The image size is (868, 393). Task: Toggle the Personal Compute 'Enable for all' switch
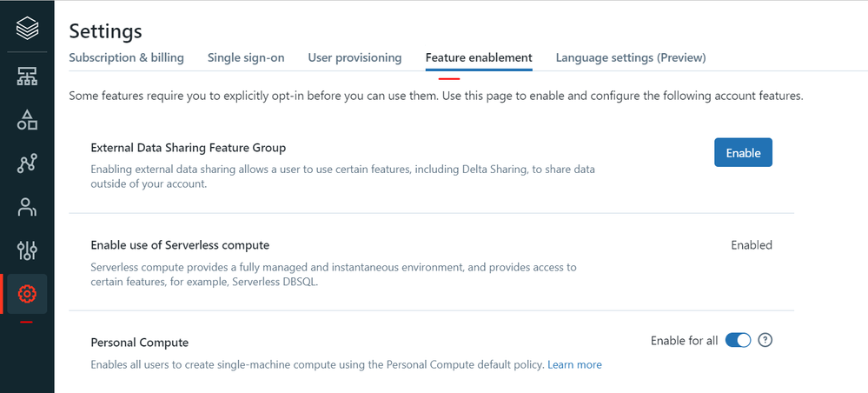[738, 340]
